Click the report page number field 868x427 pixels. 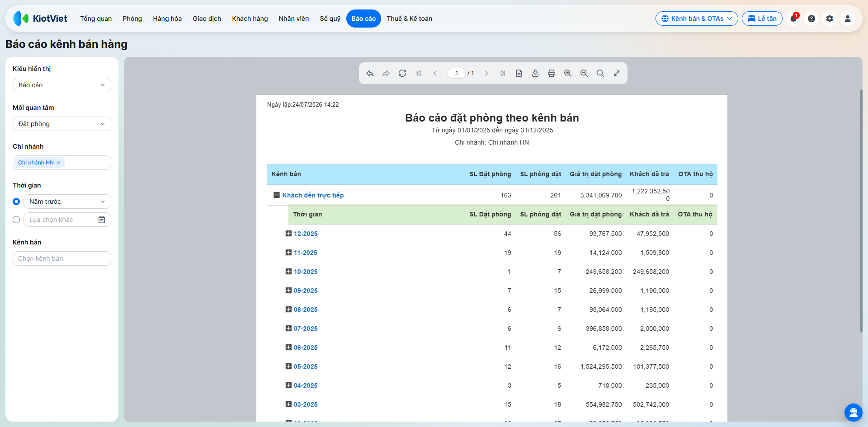pos(457,73)
